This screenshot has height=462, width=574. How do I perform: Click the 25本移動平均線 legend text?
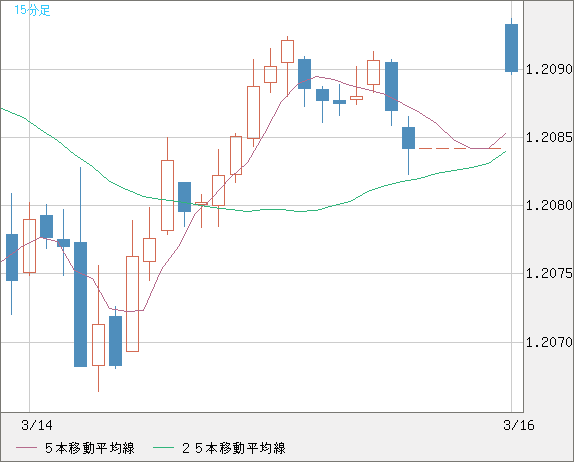234,448
